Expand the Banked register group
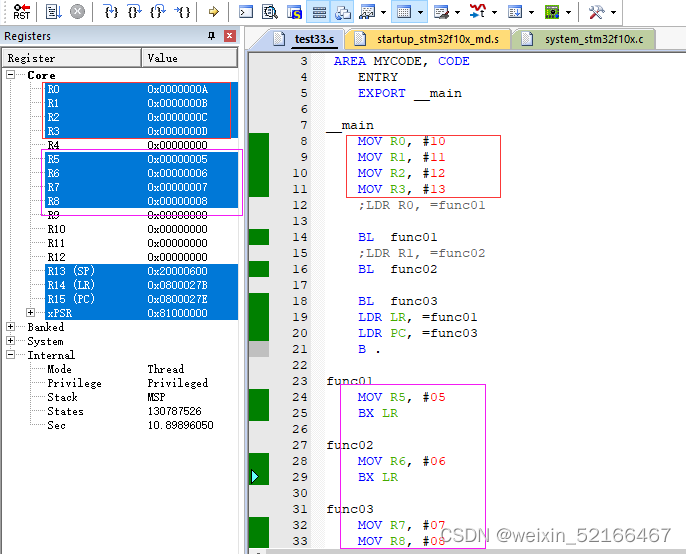The height and width of the screenshot is (554, 686). 10,326
